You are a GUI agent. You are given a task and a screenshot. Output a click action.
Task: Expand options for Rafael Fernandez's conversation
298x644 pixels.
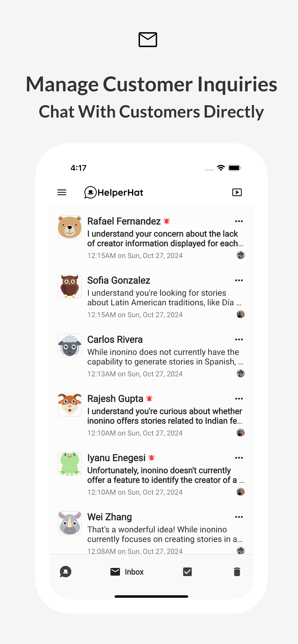(x=239, y=221)
